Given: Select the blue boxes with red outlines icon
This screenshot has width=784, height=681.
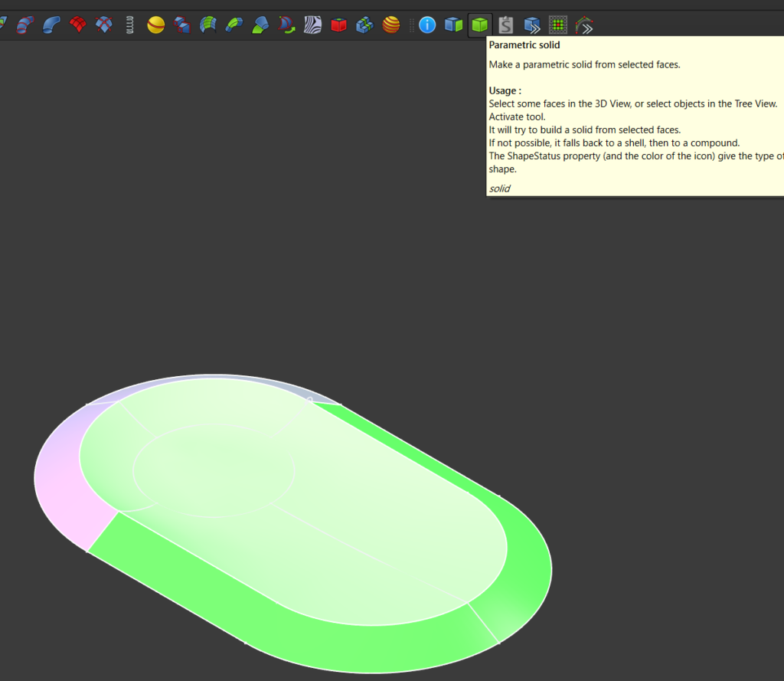Looking at the screenshot, I should [182, 25].
